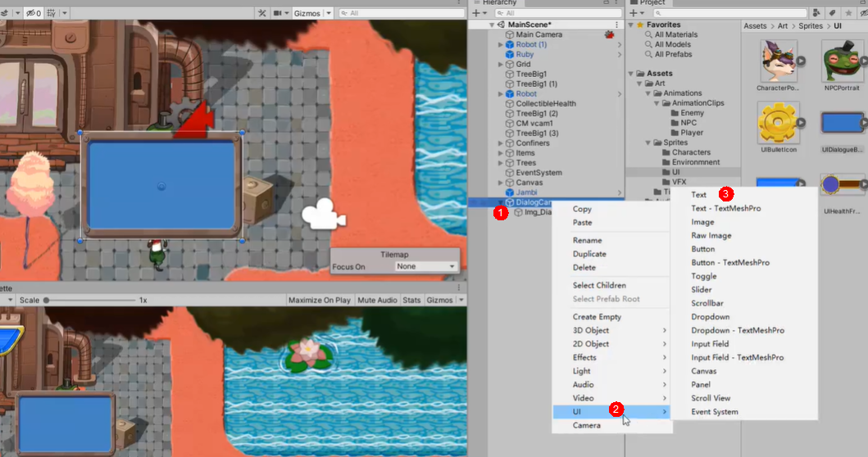Expand UIBulletIcon sub-assets arrow button

[x=801, y=122]
